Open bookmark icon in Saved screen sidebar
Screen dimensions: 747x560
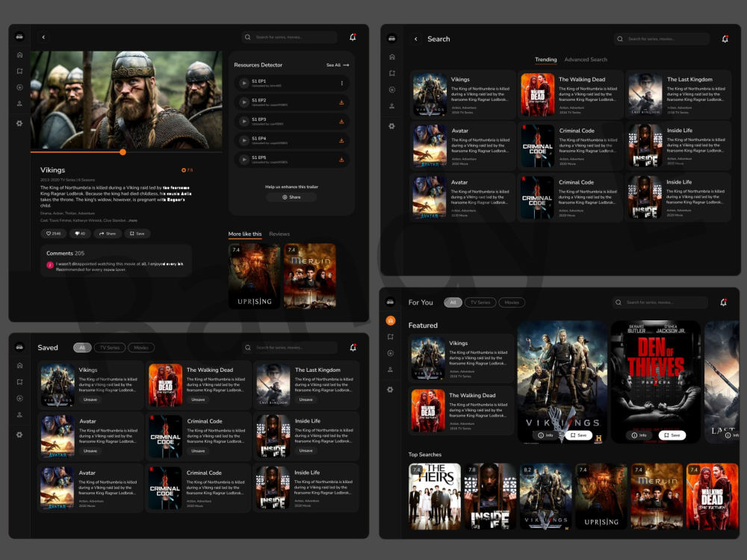(x=19, y=382)
